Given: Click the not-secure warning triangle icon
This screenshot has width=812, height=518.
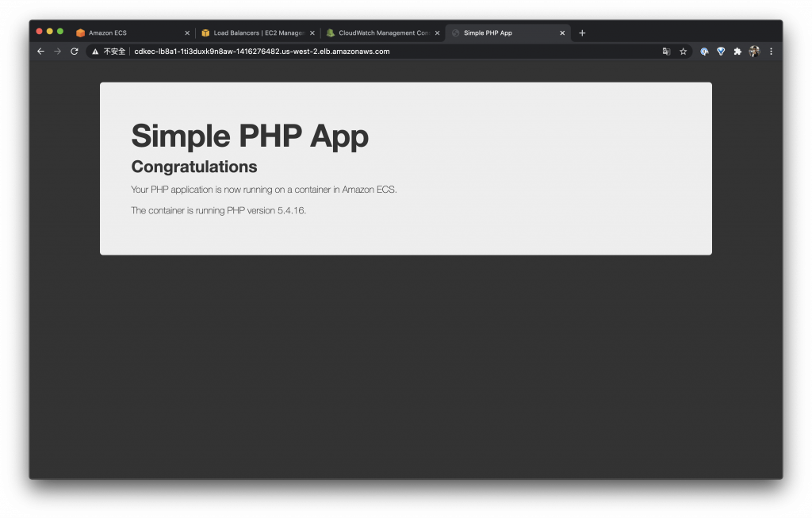Looking at the screenshot, I should pyautogui.click(x=95, y=52).
